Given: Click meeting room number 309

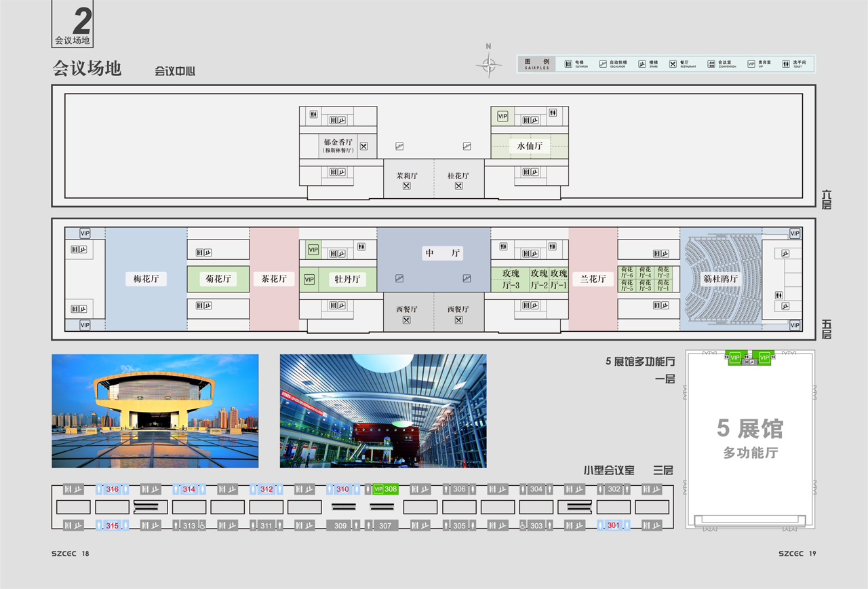Looking at the screenshot, I should click(340, 525).
